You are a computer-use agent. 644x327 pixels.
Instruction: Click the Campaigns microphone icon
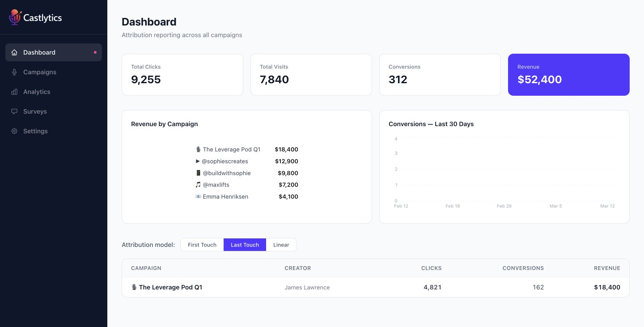point(15,72)
